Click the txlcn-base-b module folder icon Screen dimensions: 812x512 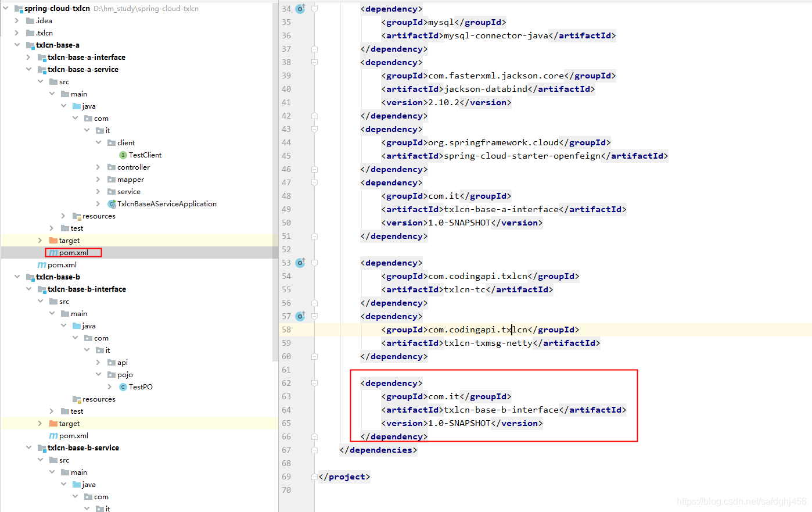30,277
